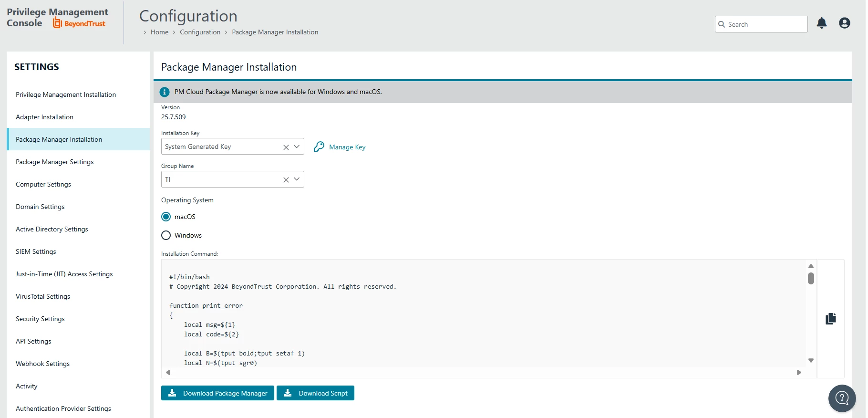The width and height of the screenshot is (868, 418).
Task: Open the help question mark bubble
Action: [x=842, y=398]
